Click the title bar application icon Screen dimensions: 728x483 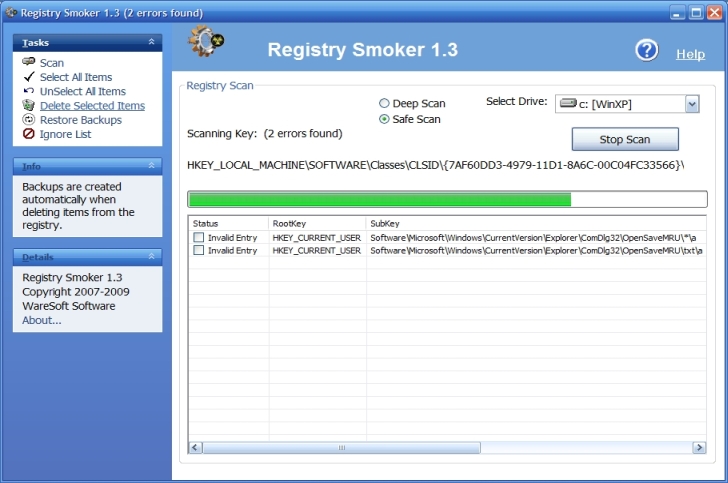click(x=11, y=12)
